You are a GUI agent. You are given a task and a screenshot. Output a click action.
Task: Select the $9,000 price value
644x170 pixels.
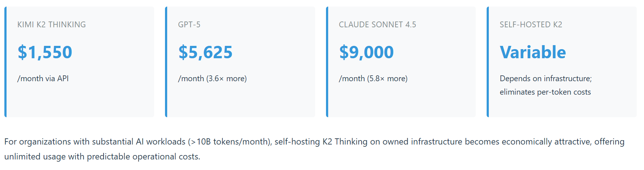(x=366, y=52)
